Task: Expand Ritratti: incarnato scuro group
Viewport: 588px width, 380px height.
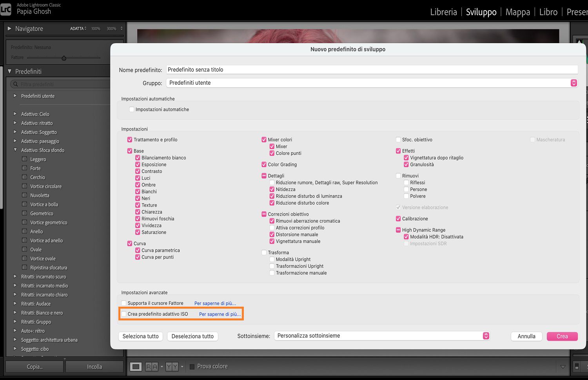Action: pyautogui.click(x=15, y=276)
